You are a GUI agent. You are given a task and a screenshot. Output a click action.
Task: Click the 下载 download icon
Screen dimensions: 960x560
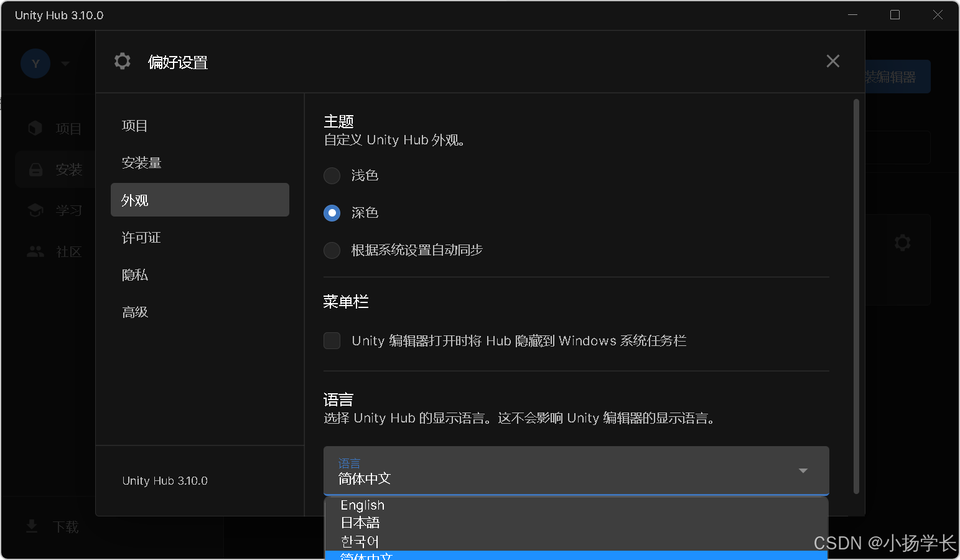pyautogui.click(x=32, y=526)
